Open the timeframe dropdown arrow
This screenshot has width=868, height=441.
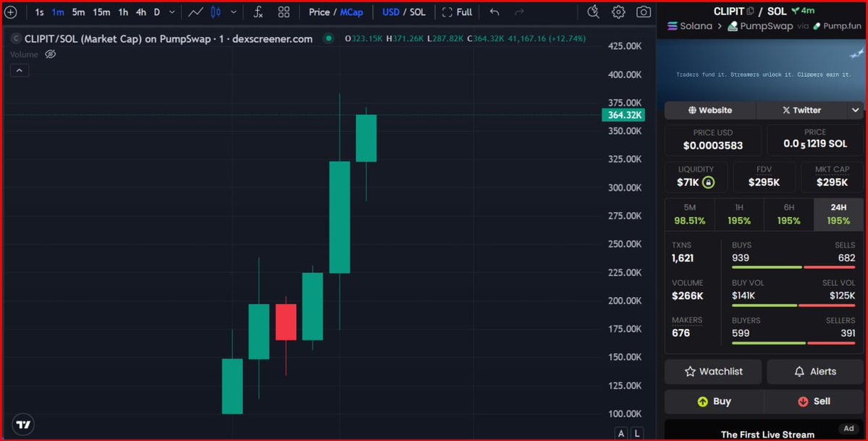[x=172, y=12]
